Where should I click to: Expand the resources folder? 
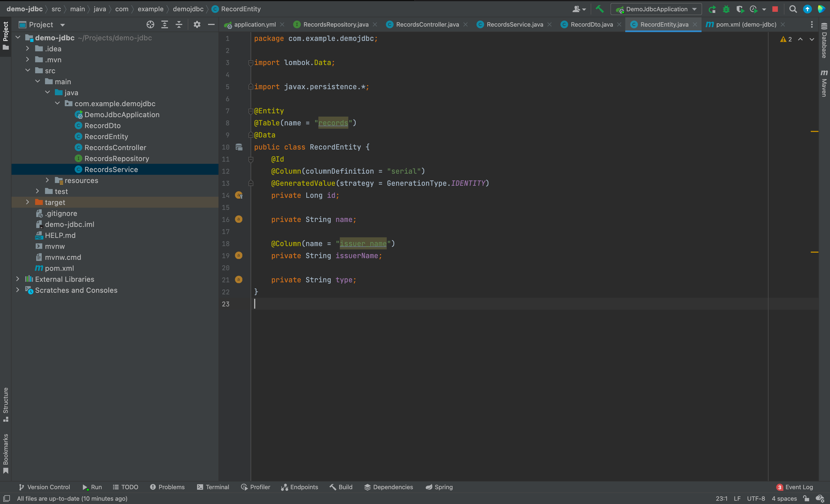pos(47,181)
